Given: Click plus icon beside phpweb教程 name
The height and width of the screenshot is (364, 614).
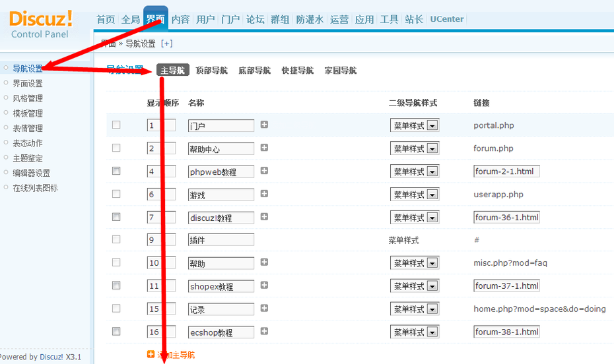Looking at the screenshot, I should tap(264, 171).
